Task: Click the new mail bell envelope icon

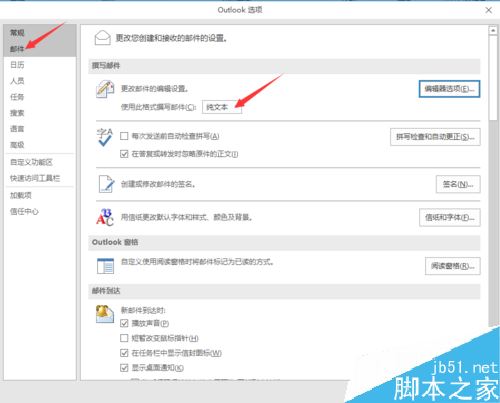Action: 105,314
